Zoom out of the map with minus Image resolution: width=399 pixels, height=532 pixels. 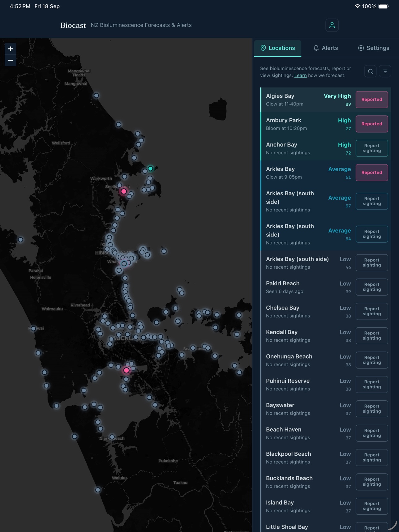[x=11, y=60]
